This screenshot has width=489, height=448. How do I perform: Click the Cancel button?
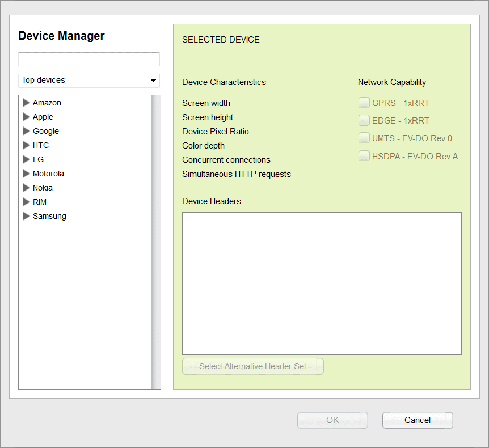pos(418,420)
